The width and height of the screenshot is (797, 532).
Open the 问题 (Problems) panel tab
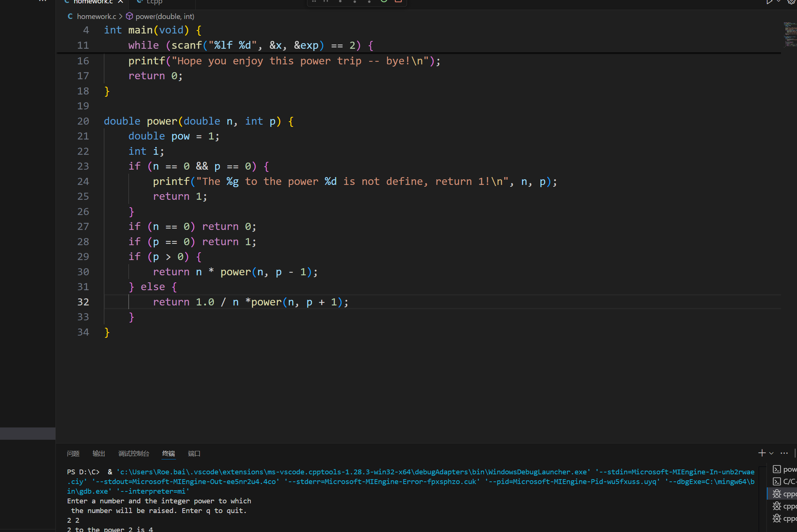(x=73, y=454)
